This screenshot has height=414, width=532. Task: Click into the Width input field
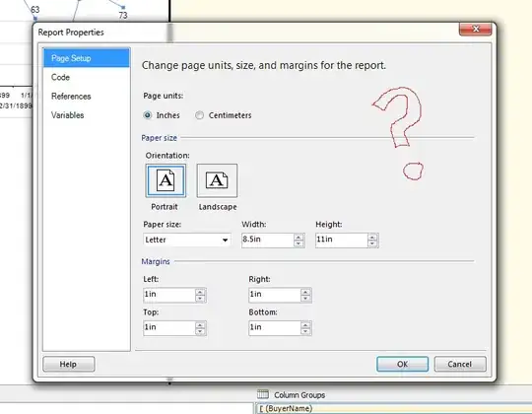click(x=268, y=240)
